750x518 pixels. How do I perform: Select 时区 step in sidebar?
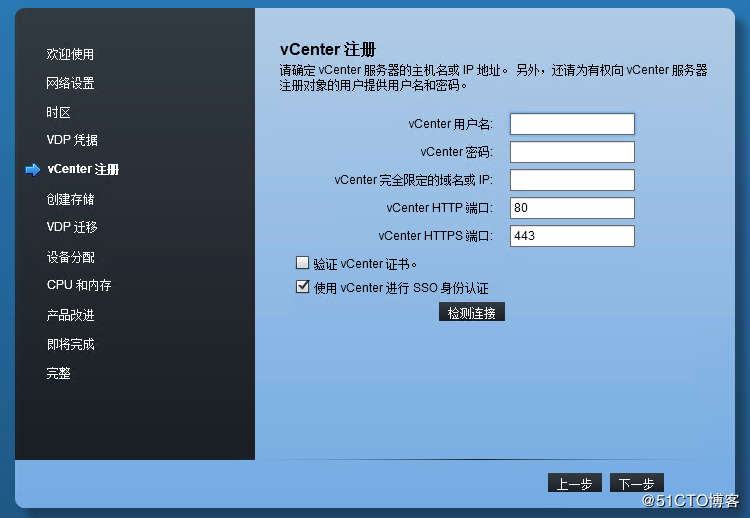[58, 112]
